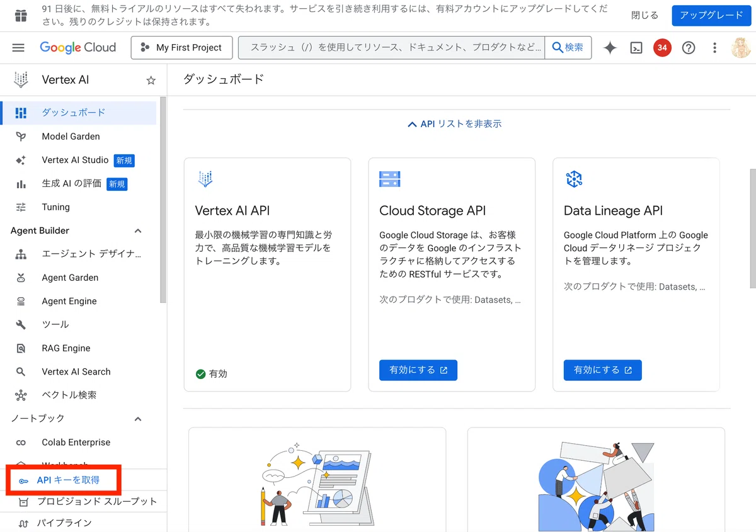This screenshot has height=532, width=756.
Task: Enable Data Lineage API with 有効にする
Action: (x=602, y=370)
